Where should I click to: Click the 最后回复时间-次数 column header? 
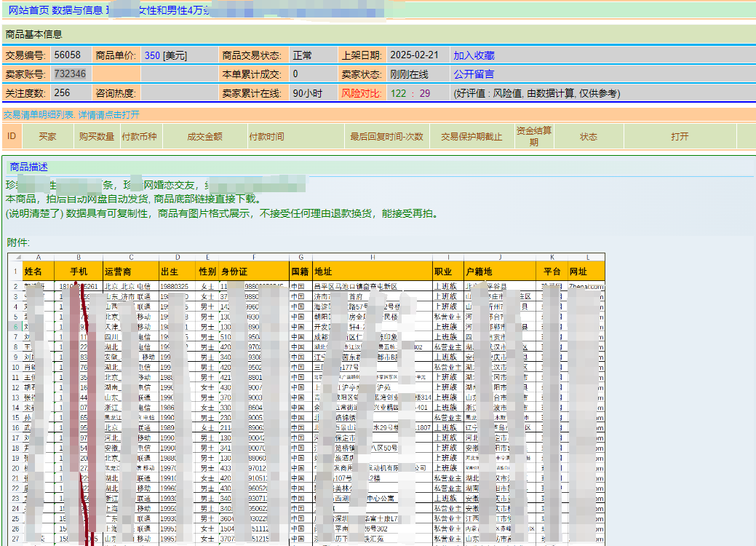point(386,137)
